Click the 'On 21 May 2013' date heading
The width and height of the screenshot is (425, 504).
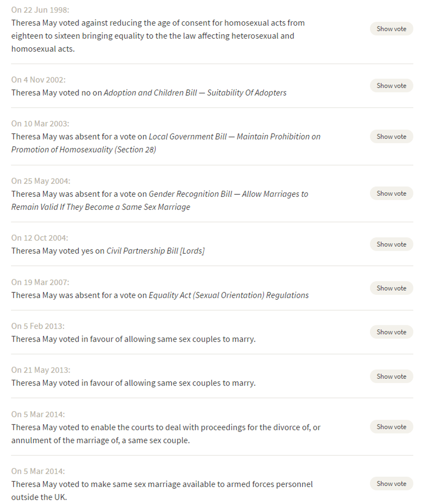coord(40,370)
